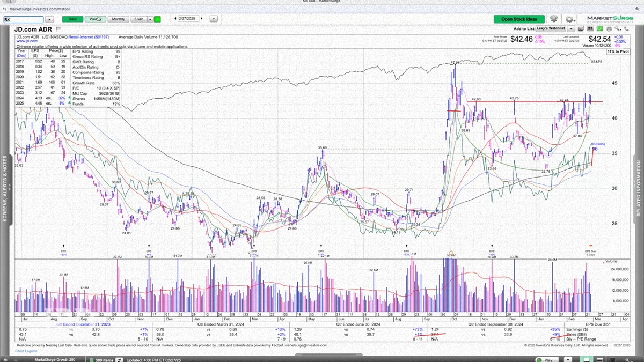
Task: Open the settings gear menu
Action: pyautogui.click(x=570, y=19)
